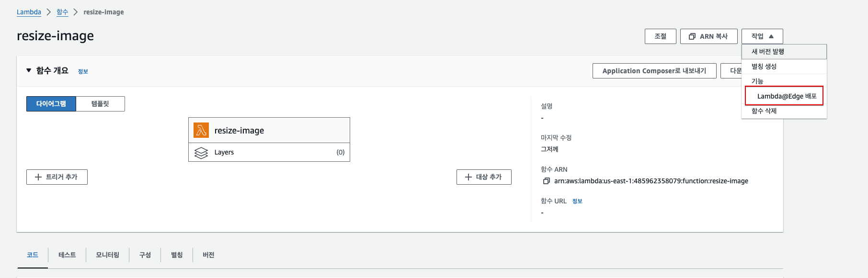Switch to 다이어그램 view
The width and height of the screenshot is (868, 278).
[x=51, y=104]
